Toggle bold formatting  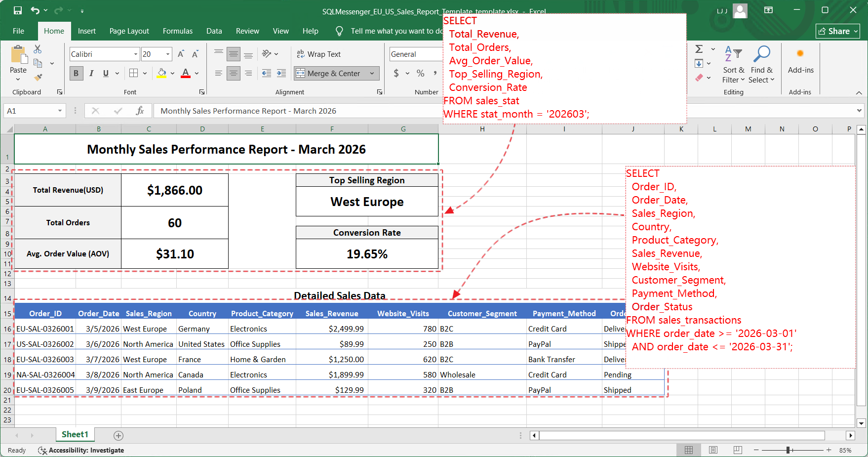point(76,73)
